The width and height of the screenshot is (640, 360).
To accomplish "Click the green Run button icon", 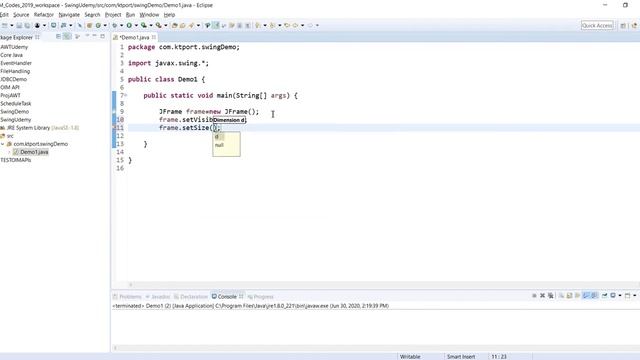I will (129, 25).
